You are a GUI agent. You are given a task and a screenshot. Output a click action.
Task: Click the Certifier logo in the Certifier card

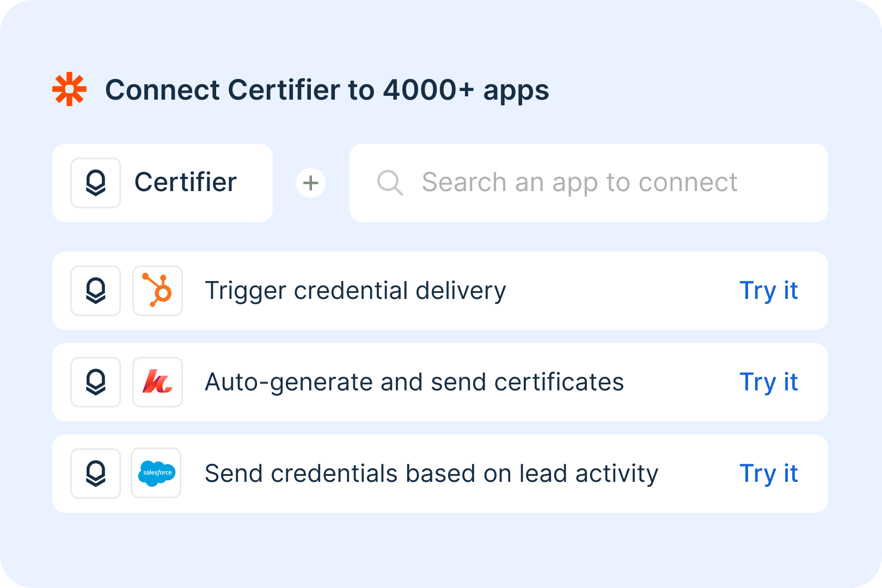pyautogui.click(x=96, y=183)
